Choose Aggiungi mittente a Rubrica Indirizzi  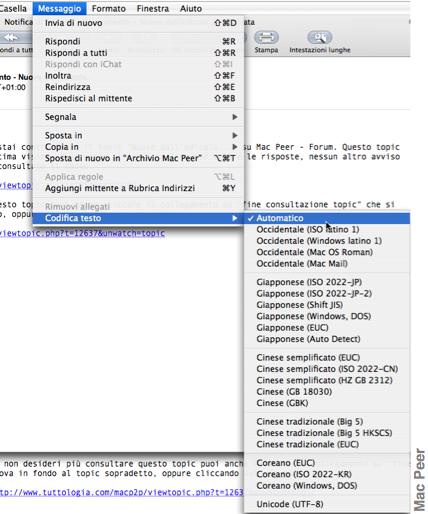tap(138, 188)
